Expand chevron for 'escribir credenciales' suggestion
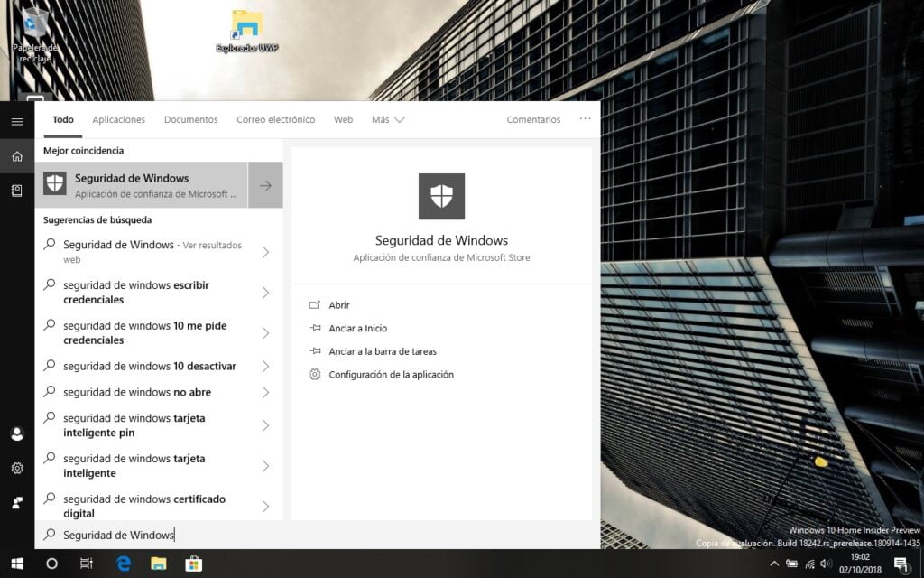Screen dimensions: 924x578 tap(265, 293)
